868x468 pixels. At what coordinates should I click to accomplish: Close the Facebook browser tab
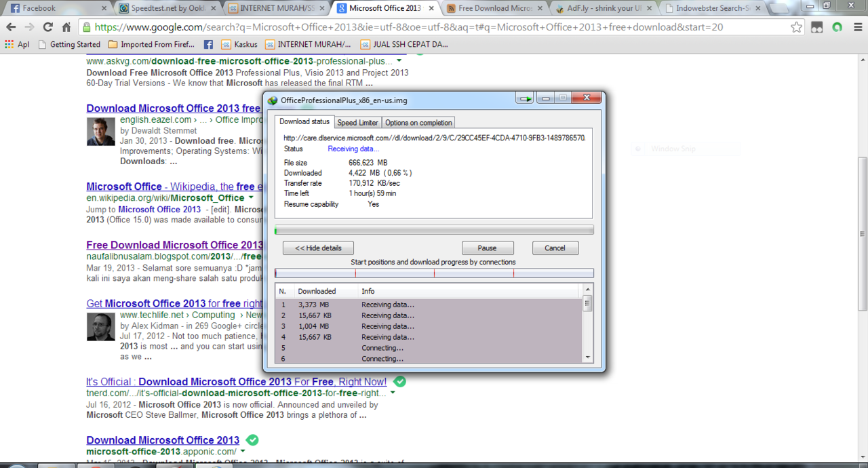coord(104,8)
